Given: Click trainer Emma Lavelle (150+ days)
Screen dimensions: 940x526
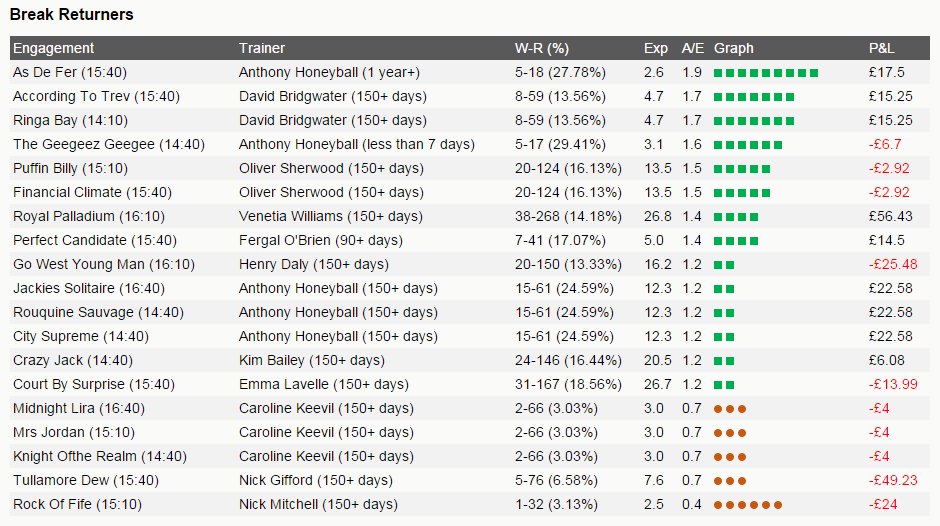Looking at the screenshot, I should click(x=324, y=384).
